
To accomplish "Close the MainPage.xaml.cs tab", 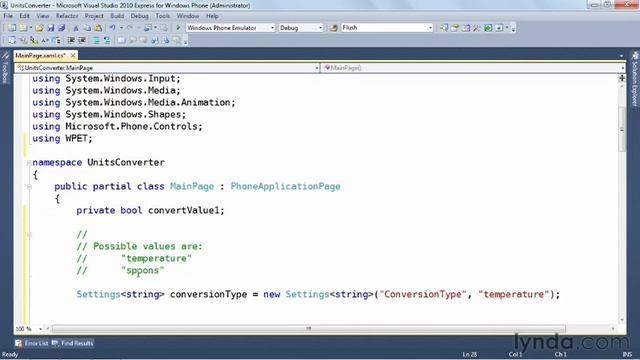I will [x=73, y=55].
